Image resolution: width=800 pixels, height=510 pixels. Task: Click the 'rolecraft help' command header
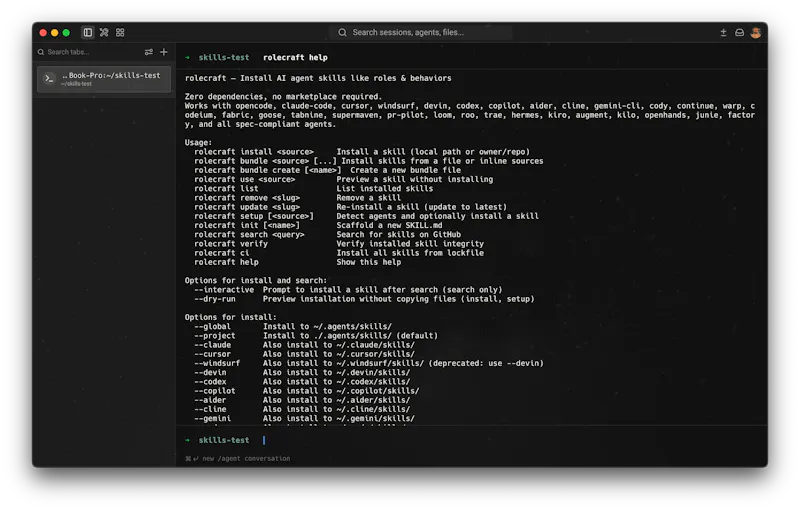[x=295, y=58]
